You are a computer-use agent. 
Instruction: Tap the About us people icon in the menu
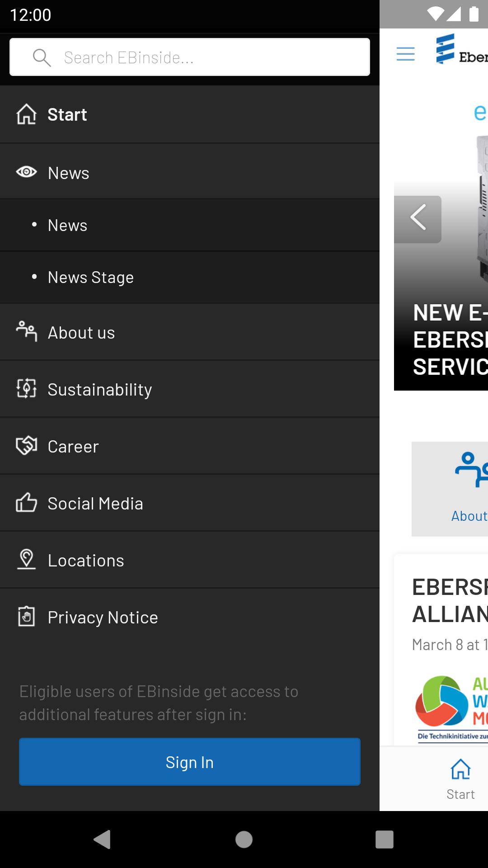26,331
